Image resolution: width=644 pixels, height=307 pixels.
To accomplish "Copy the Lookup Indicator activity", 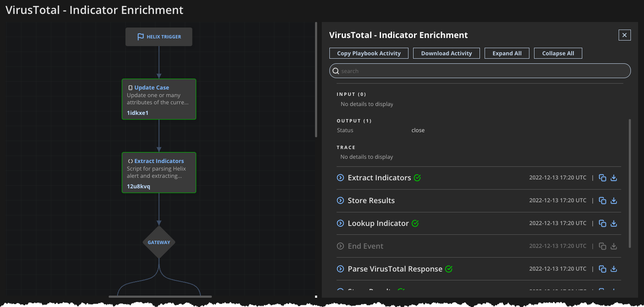I will point(603,223).
